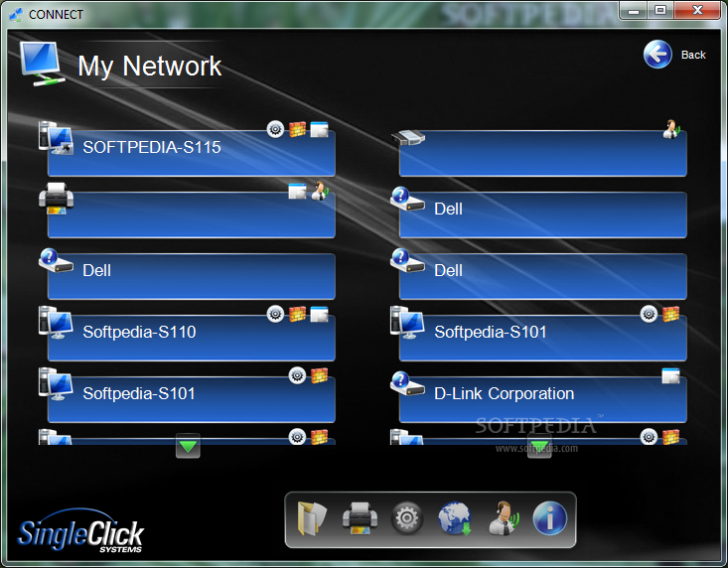Click the gear icon on Softpedia-S110
The image size is (728, 568).
coord(275,314)
